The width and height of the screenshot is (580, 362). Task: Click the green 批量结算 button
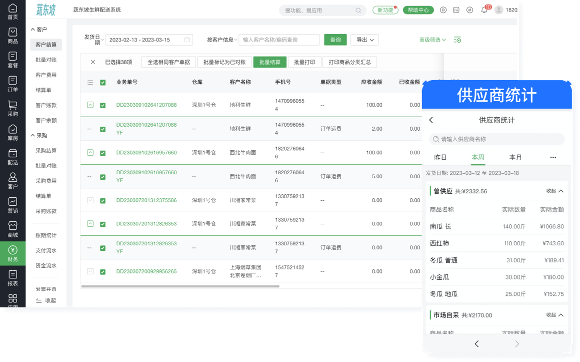[270, 62]
